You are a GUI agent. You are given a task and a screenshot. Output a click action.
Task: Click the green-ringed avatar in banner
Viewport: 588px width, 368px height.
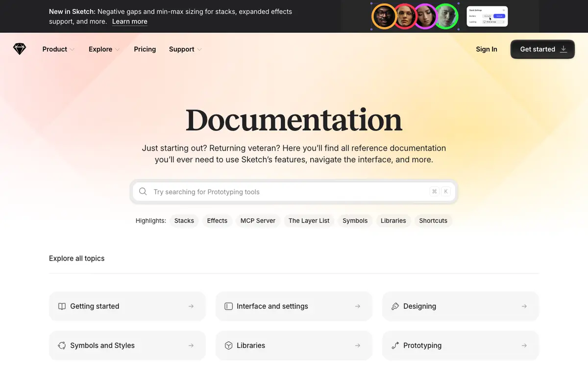[446, 16]
